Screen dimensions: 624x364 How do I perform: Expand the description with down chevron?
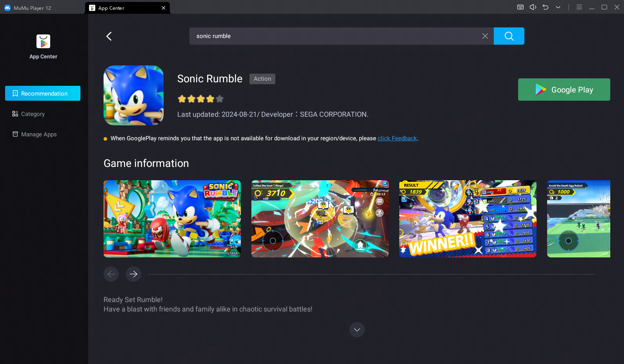pyautogui.click(x=357, y=330)
